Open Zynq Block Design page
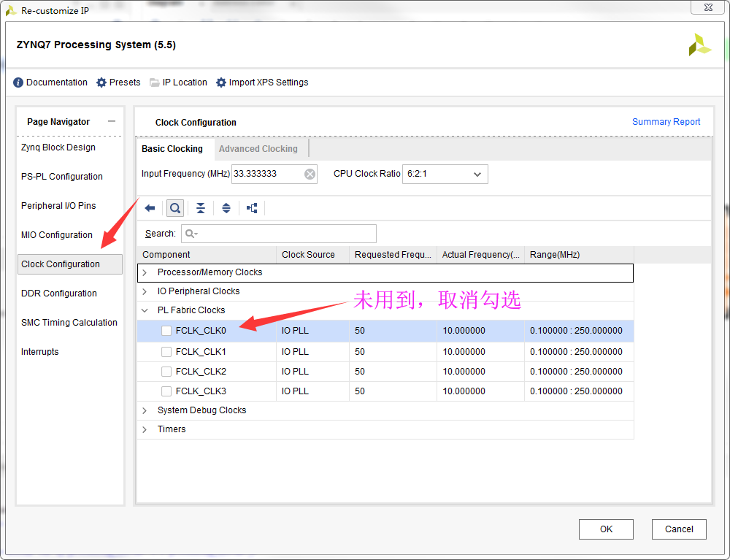 click(x=58, y=147)
